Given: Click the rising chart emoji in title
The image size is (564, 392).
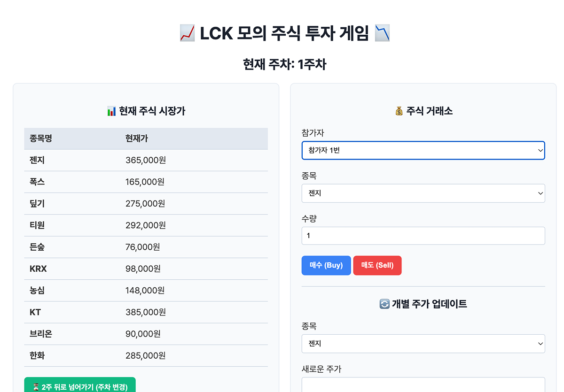Looking at the screenshot, I should pyautogui.click(x=188, y=33).
